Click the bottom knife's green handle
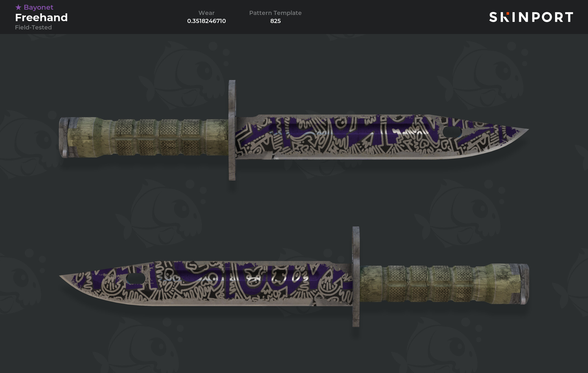This screenshot has height=373, width=588. 440,284
